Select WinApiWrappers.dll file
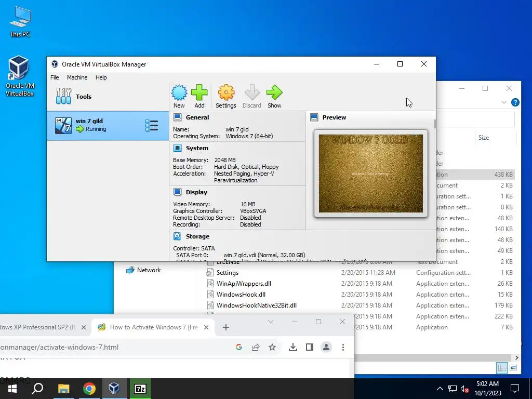 click(x=244, y=284)
